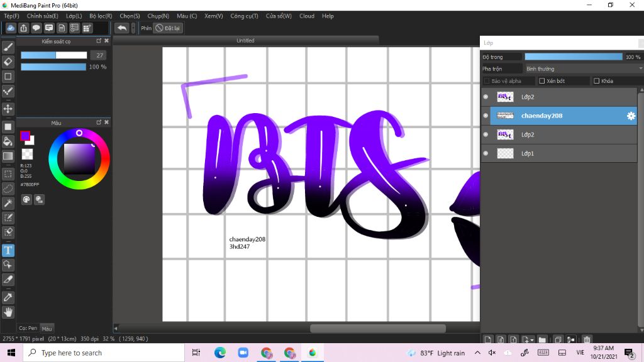This screenshot has width=644, height=362.
Task: Click the cloud save icon in toolbar
Action: click(11, 28)
